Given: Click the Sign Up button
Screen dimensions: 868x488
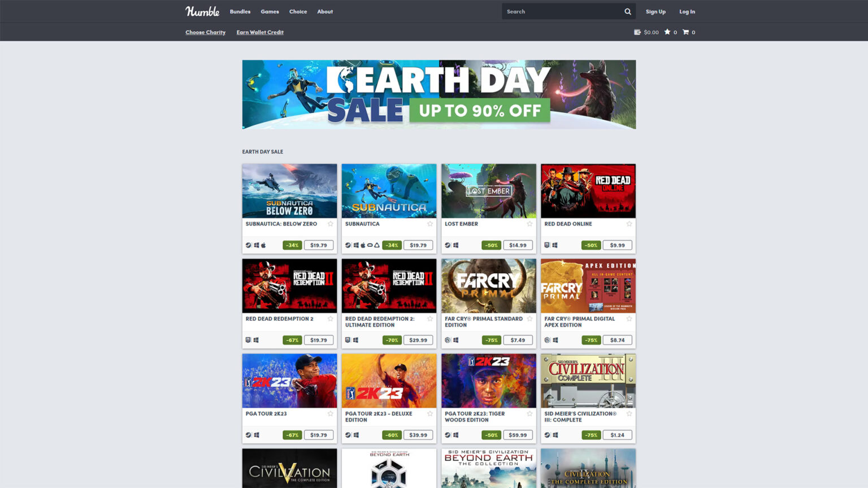Looking at the screenshot, I should pyautogui.click(x=656, y=11).
